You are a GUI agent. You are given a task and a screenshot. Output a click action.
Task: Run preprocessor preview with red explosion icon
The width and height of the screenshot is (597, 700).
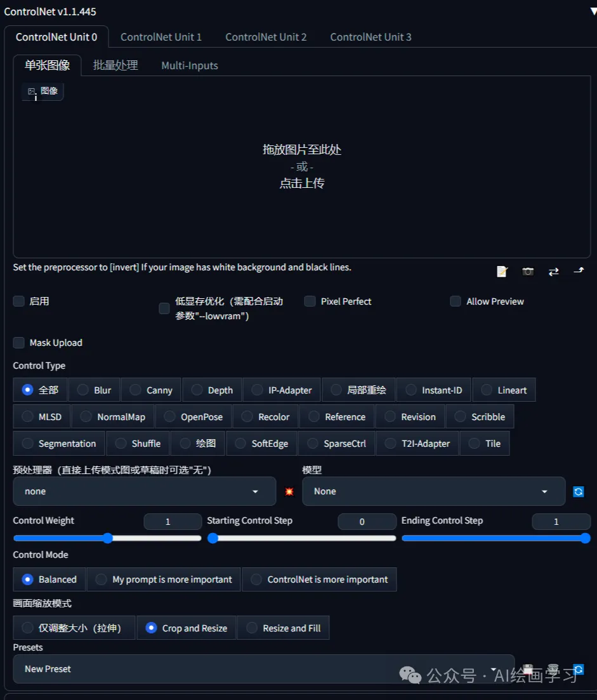tap(289, 491)
